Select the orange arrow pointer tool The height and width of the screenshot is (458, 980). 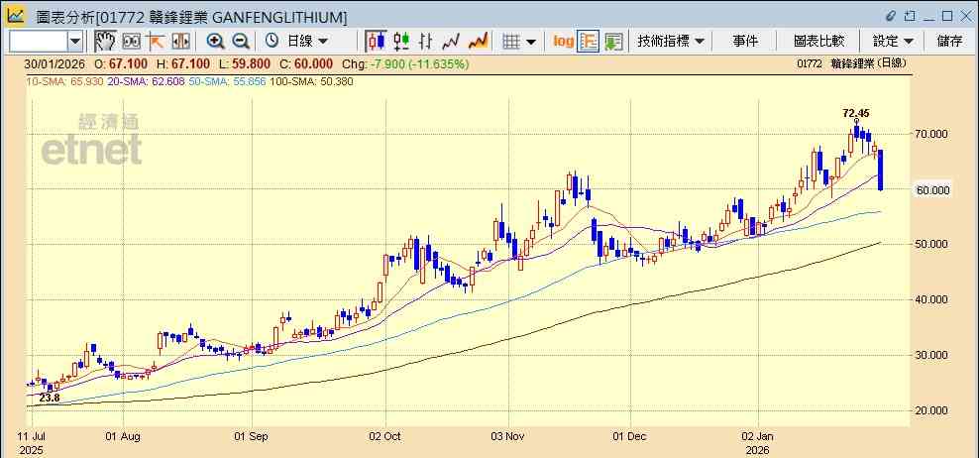[155, 42]
